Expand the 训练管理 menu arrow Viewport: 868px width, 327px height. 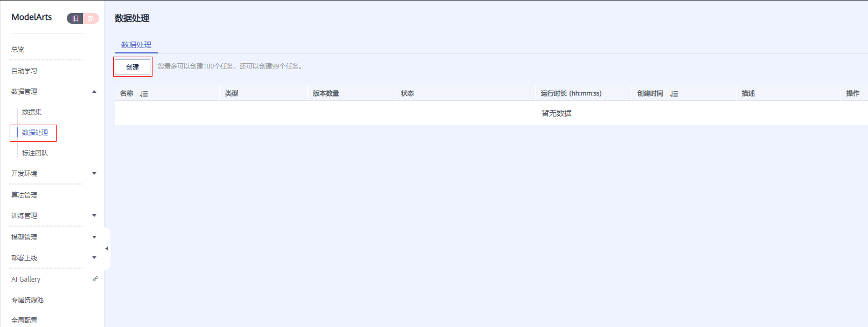(94, 216)
